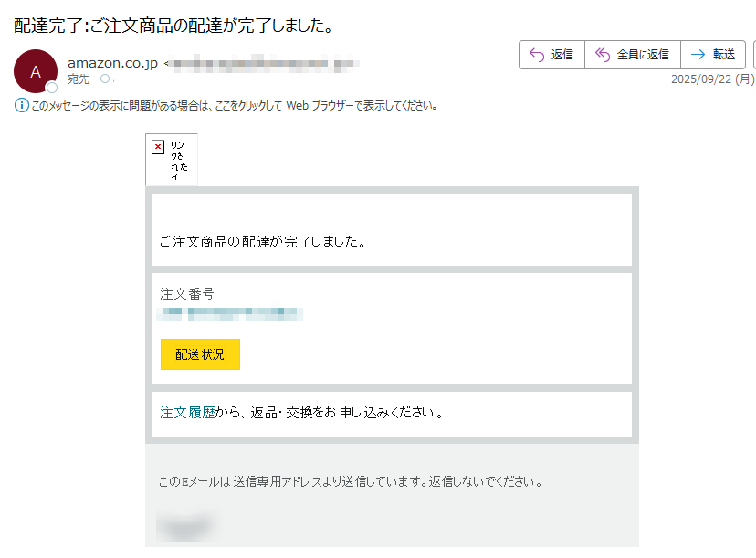Click the reply arrow icon
The image size is (756, 558).
point(537,55)
